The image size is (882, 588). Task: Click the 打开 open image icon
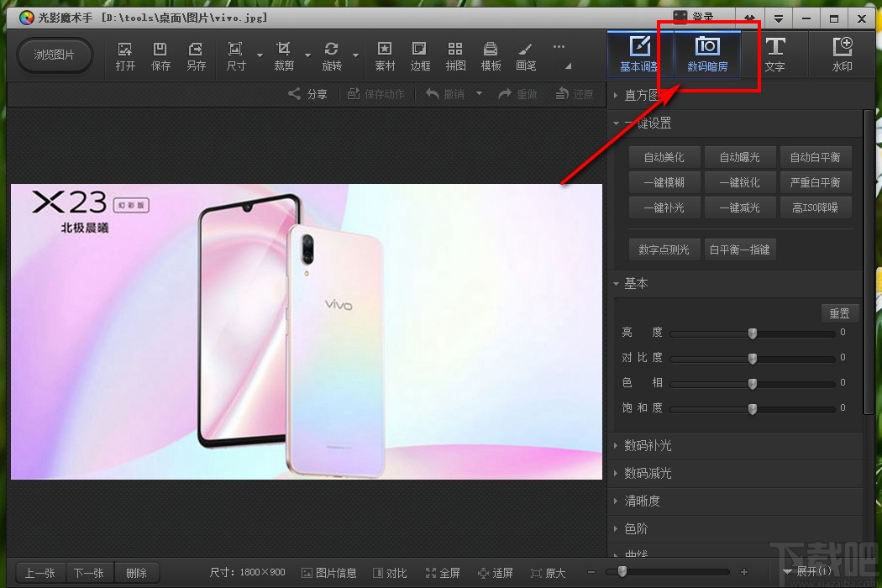click(x=125, y=56)
